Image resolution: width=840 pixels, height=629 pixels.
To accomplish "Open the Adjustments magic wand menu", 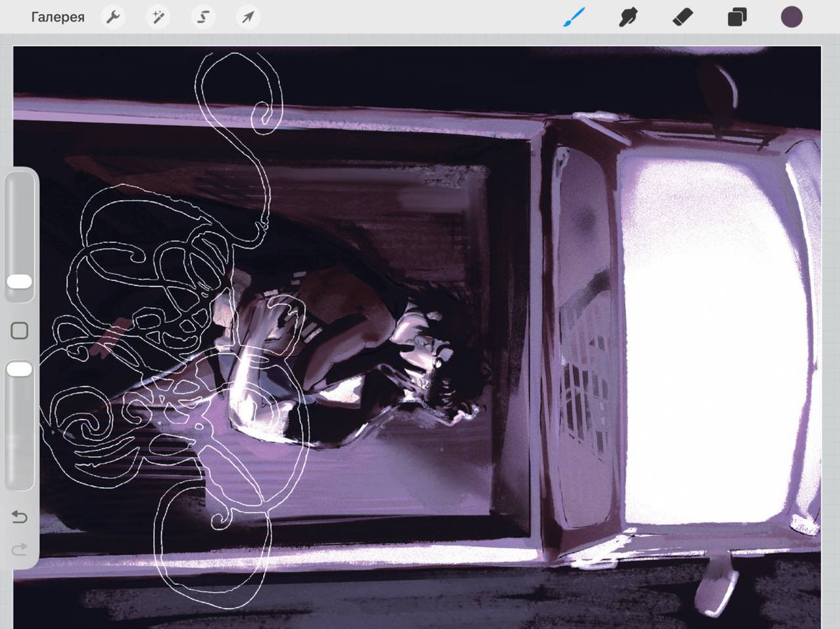I will (x=157, y=17).
